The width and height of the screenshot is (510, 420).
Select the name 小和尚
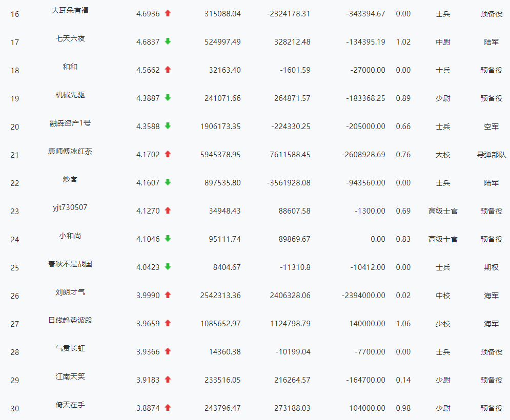pyautogui.click(x=70, y=236)
